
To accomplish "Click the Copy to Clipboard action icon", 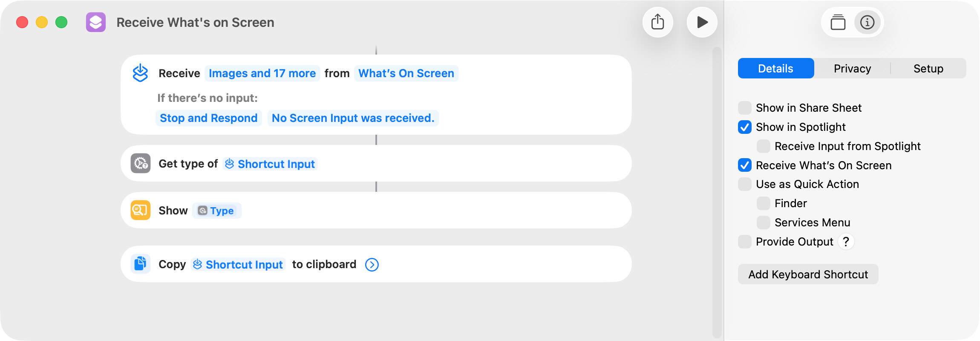I will pos(141,264).
